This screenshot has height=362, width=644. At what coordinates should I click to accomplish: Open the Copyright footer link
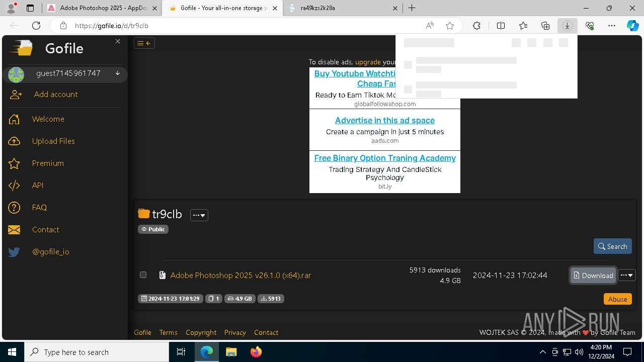pyautogui.click(x=201, y=332)
